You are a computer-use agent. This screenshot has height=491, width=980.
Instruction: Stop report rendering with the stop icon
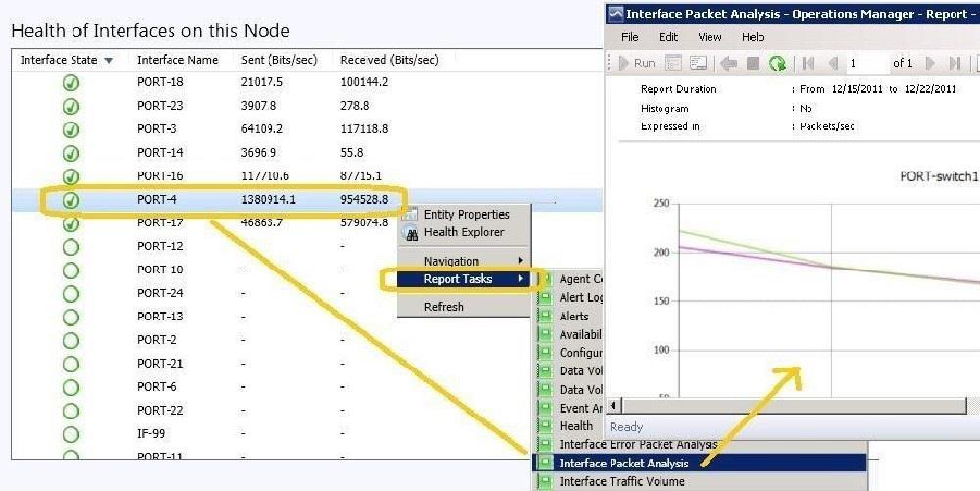coord(753,63)
